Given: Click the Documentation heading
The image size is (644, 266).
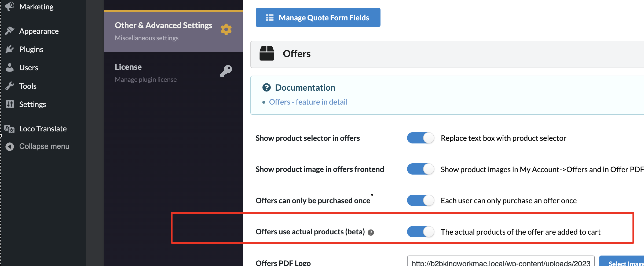Looking at the screenshot, I should coord(305,88).
